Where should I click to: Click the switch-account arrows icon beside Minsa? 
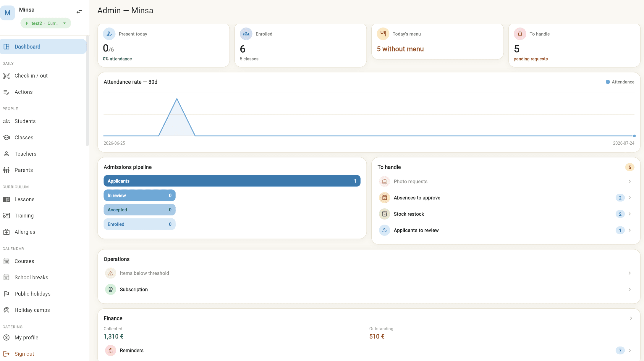[79, 12]
